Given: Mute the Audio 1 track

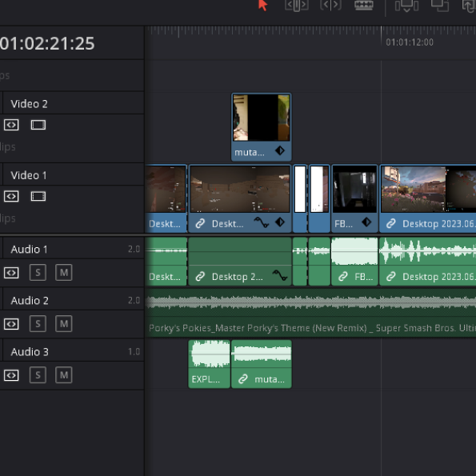Looking at the screenshot, I should click(64, 272).
